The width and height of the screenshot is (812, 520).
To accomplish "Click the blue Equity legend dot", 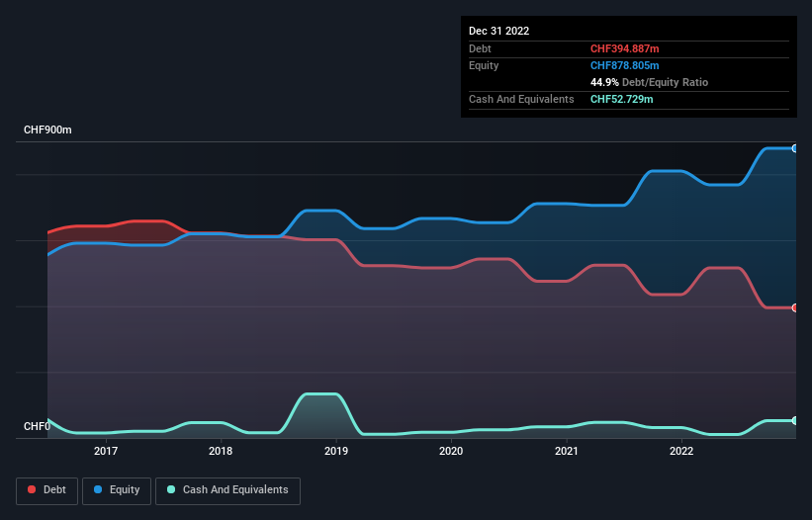I will (x=98, y=489).
